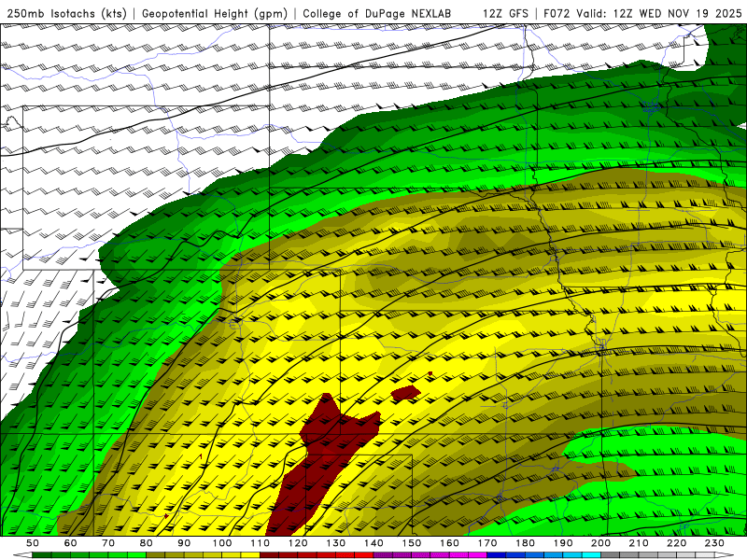
Task: Click the bright red swatch just left of 140
Action: coord(364,554)
